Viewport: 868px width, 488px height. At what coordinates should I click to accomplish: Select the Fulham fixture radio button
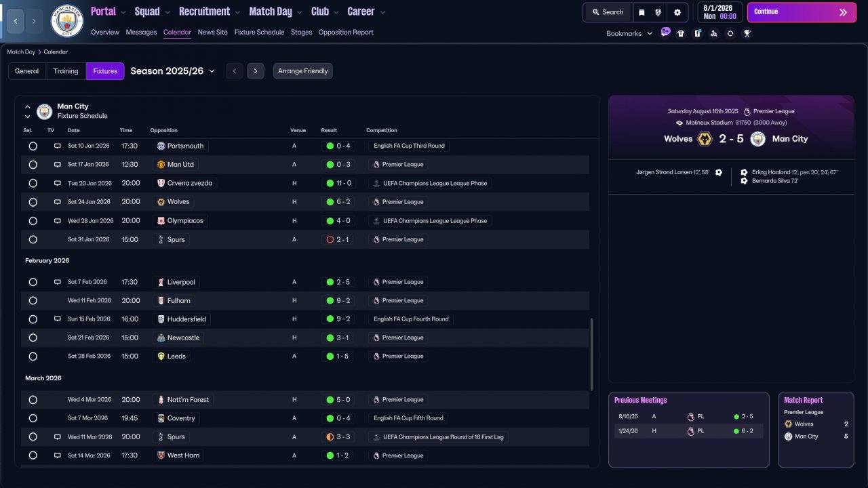(33, 300)
